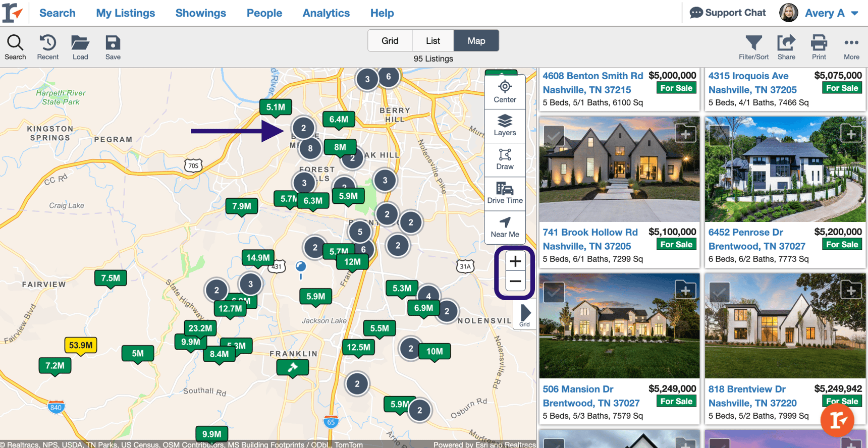This screenshot has height=448, width=868.
Task: Open the 4608 Benton Smith Rd listing link
Action: pyautogui.click(x=592, y=76)
